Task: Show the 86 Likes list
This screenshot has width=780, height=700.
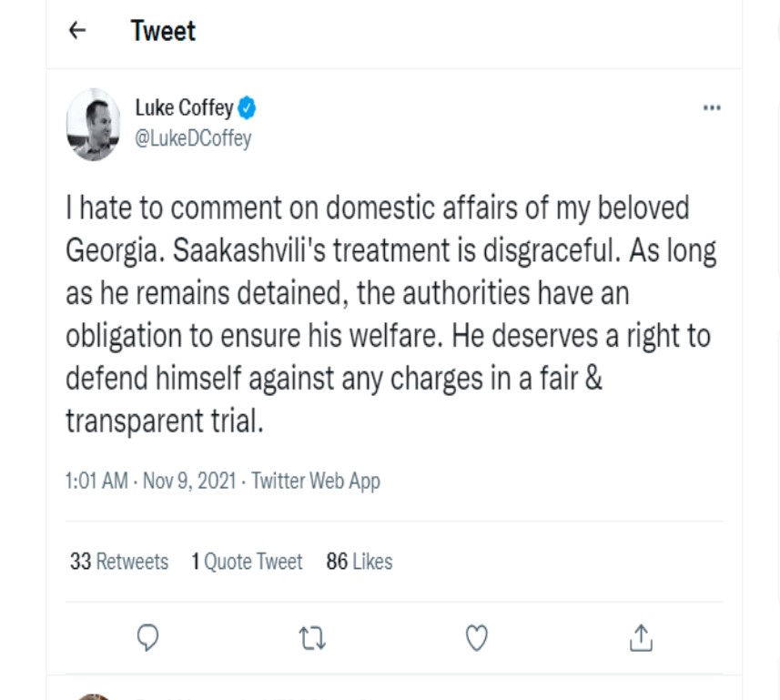Action: [360, 562]
